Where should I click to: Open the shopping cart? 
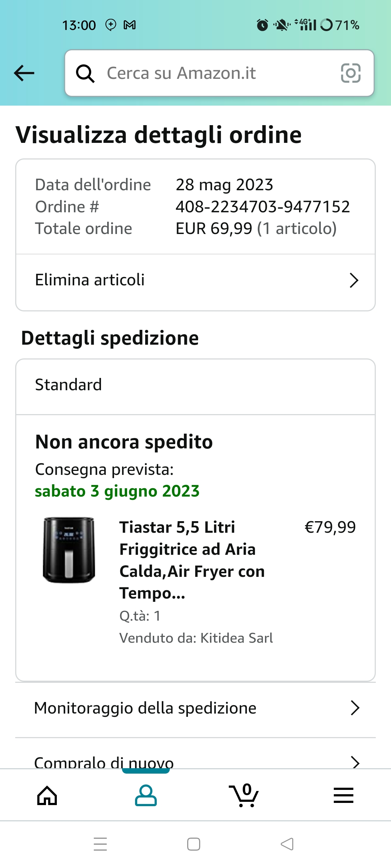[x=244, y=796]
